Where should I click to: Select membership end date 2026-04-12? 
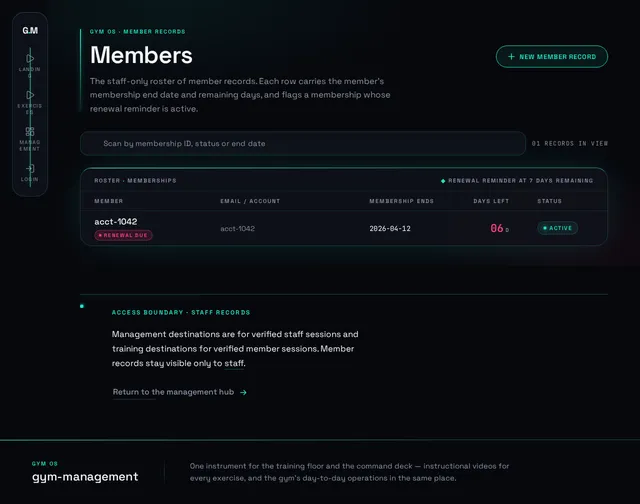[x=390, y=229]
